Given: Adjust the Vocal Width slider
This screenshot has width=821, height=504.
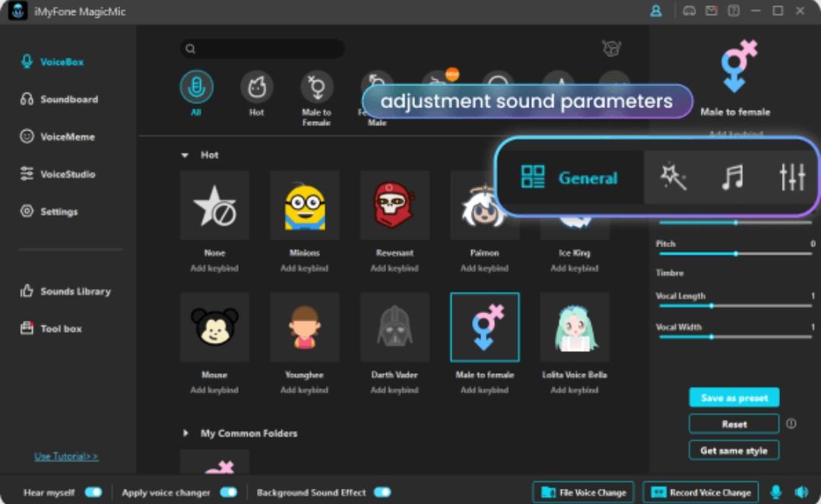Looking at the screenshot, I should 736,337.
